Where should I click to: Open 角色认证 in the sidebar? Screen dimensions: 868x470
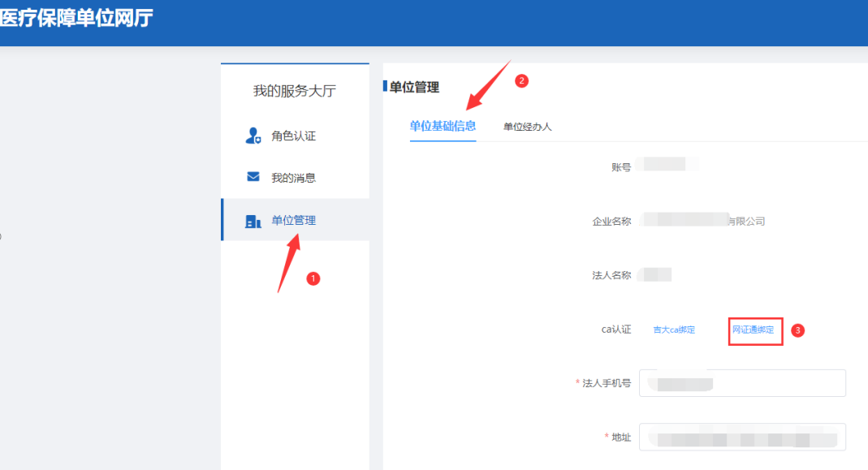click(293, 136)
